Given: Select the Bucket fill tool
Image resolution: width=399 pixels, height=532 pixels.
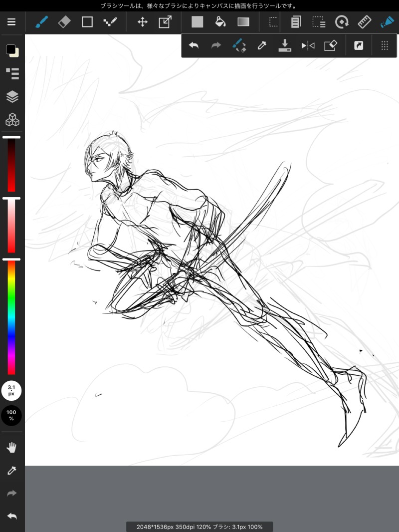Looking at the screenshot, I should (x=220, y=22).
